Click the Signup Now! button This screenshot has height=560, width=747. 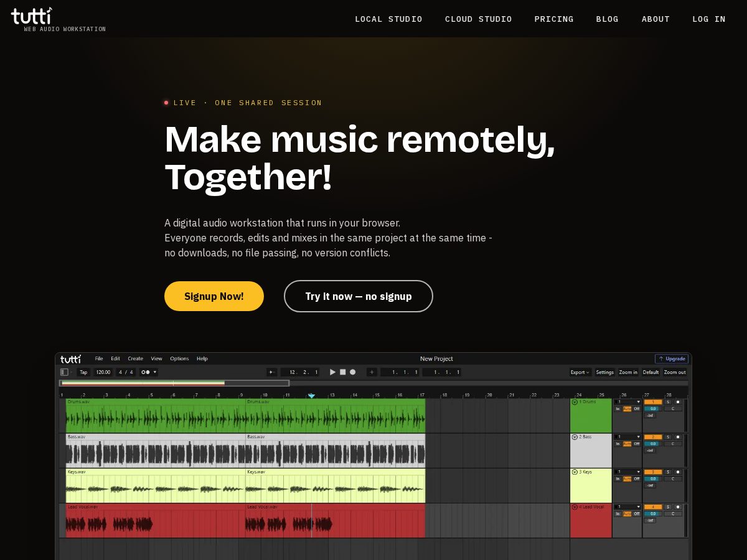214,296
